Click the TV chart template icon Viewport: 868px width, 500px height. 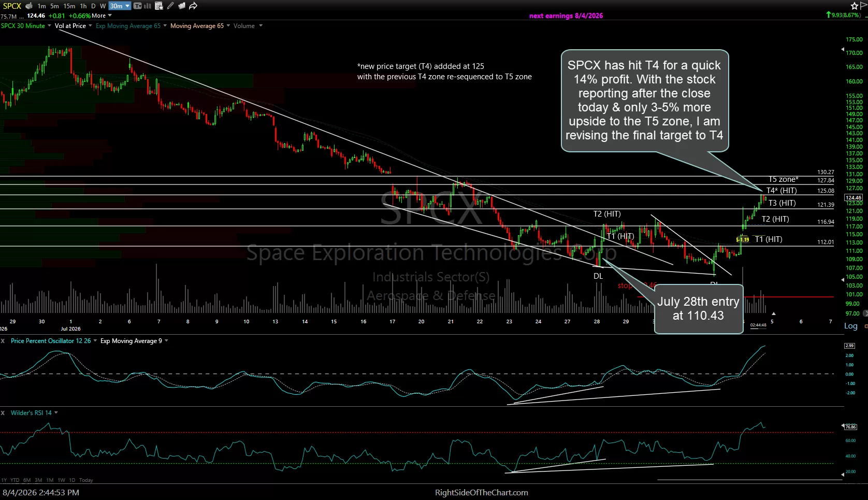coord(138,6)
